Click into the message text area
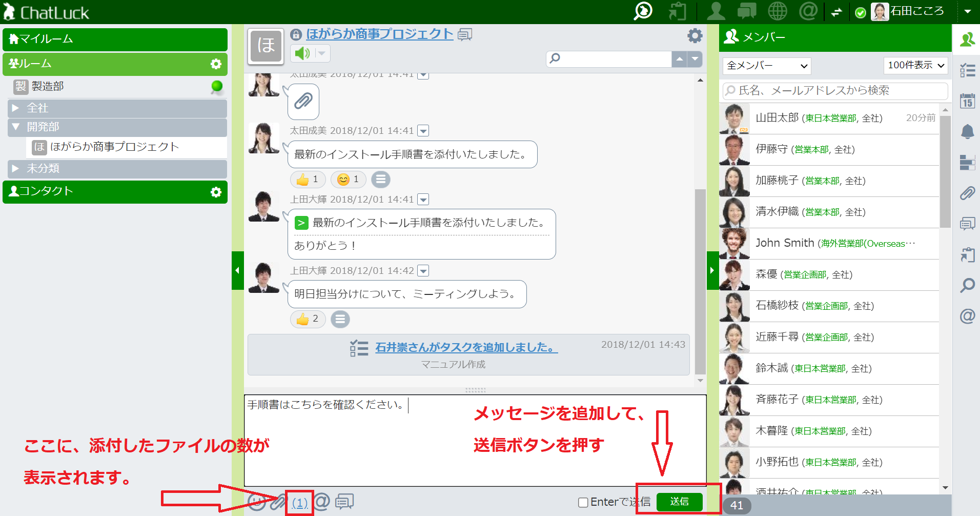This screenshot has width=980, height=516. (475, 441)
